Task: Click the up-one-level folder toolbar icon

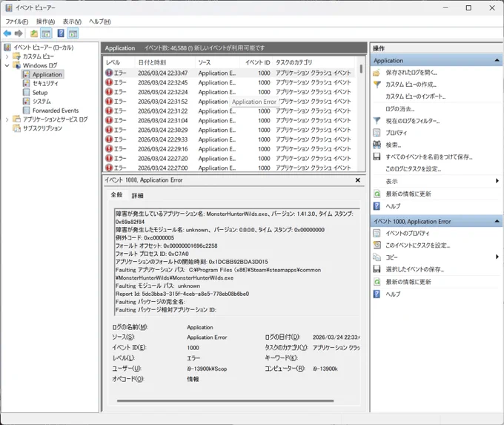Action: coord(34,33)
